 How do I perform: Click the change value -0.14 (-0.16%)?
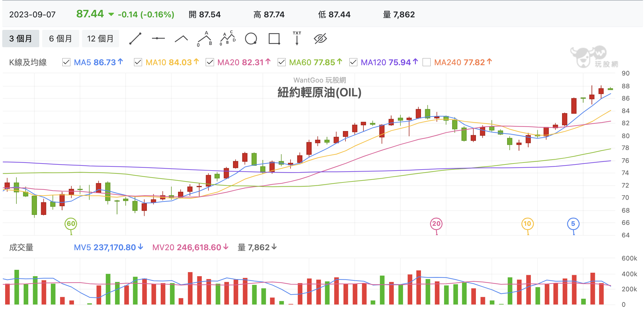pyautogui.click(x=146, y=14)
